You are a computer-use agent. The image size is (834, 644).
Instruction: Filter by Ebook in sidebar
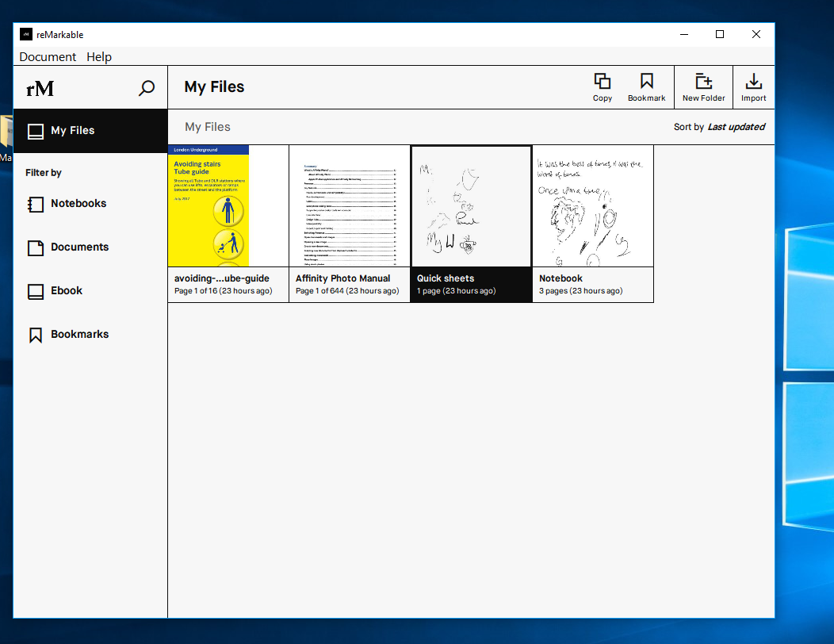(67, 291)
